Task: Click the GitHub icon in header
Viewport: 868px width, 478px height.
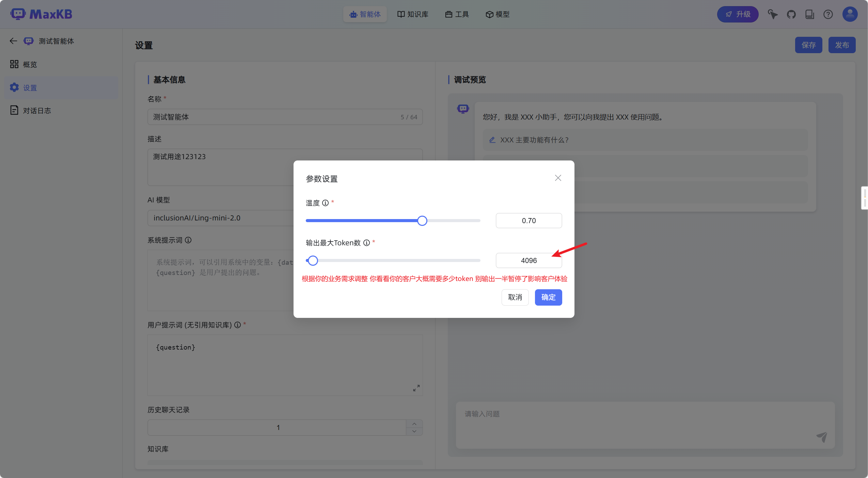Action: point(791,14)
